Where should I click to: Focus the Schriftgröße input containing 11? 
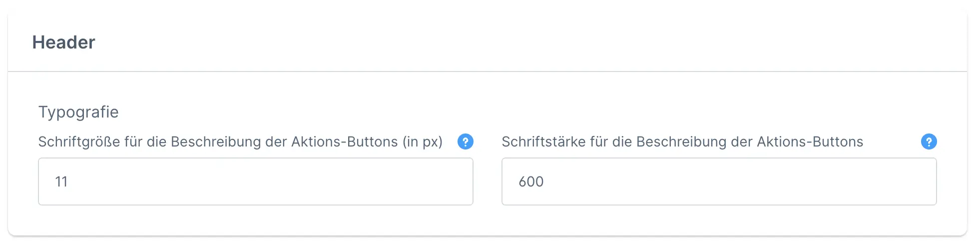tap(255, 181)
